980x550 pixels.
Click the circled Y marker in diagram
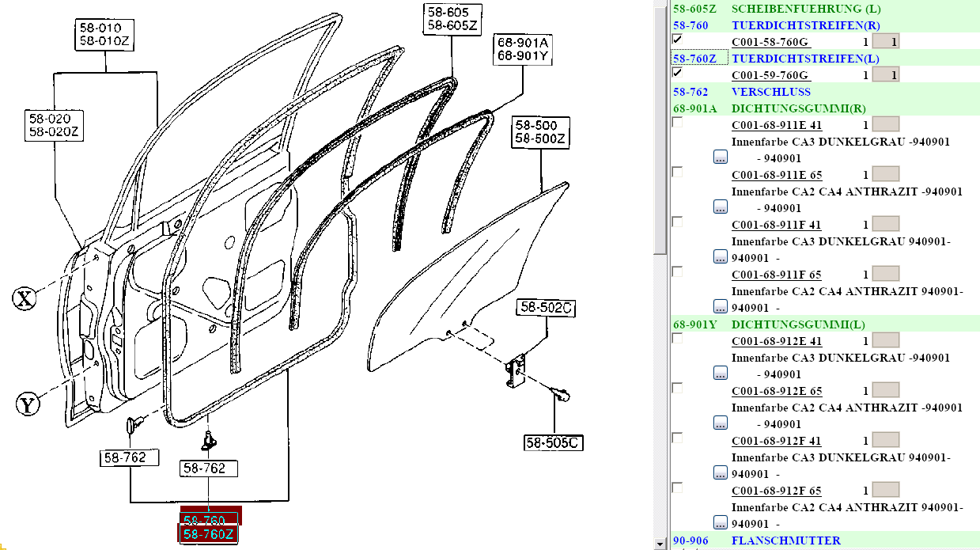click(28, 406)
